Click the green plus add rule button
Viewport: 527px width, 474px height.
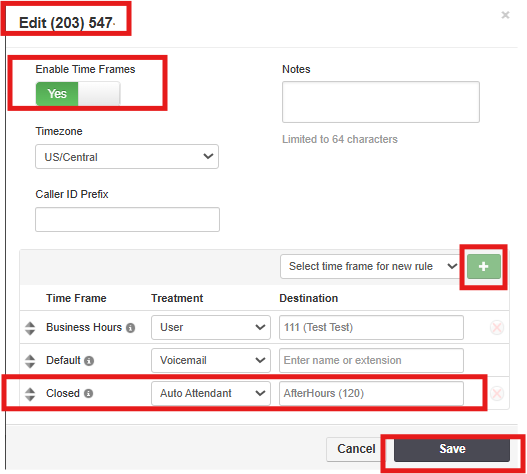(x=483, y=266)
